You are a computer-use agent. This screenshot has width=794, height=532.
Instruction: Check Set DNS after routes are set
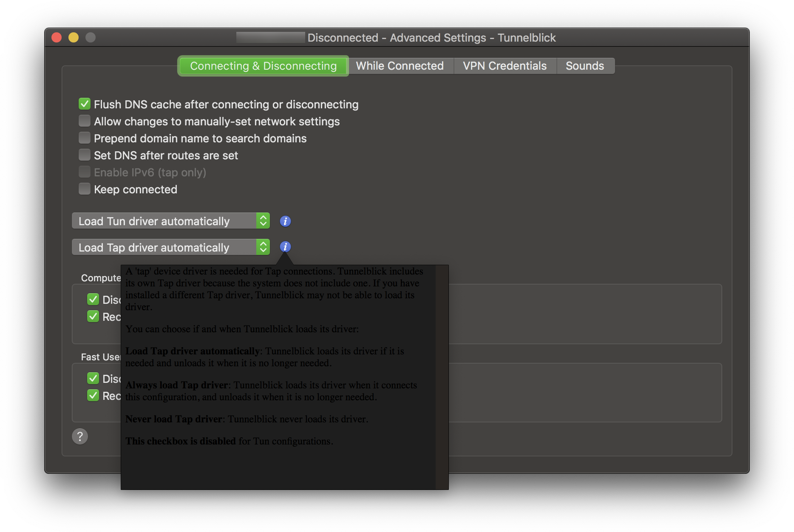[x=85, y=155]
